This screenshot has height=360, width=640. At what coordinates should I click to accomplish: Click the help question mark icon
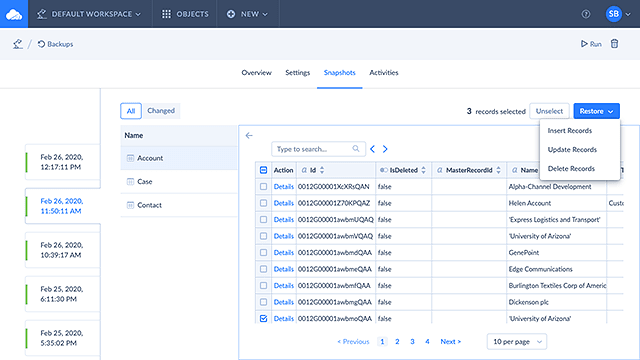[586, 14]
